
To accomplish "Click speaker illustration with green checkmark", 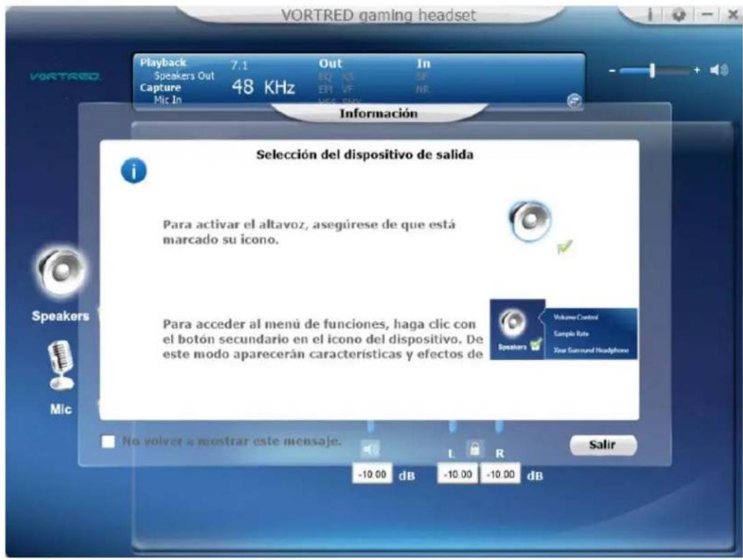I will 539,227.
